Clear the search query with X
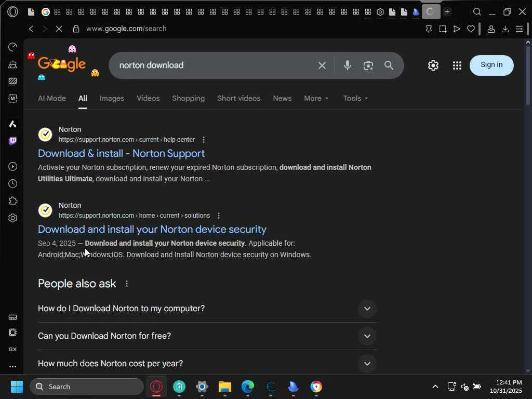 point(322,65)
